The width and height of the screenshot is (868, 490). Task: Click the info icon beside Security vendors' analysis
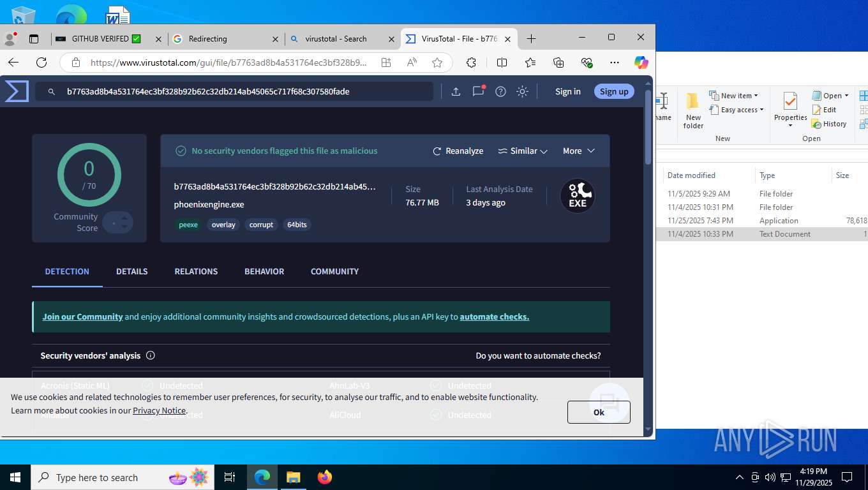(151, 355)
